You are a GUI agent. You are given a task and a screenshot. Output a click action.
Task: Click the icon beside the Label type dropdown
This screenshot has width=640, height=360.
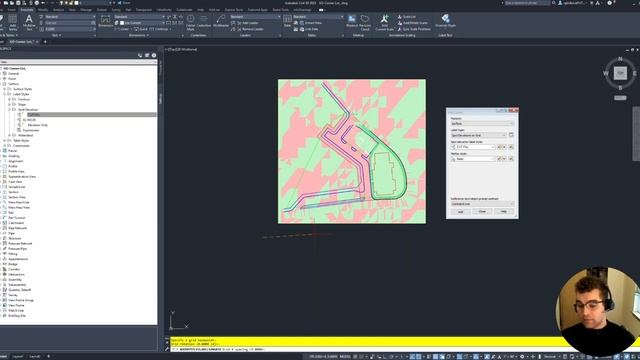tap(511, 135)
